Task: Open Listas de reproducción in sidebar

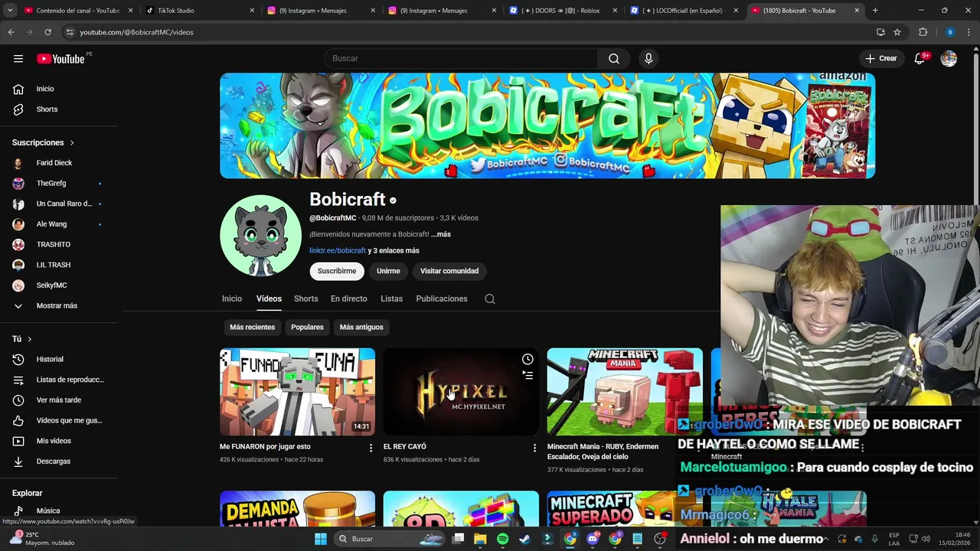Action: point(59,380)
